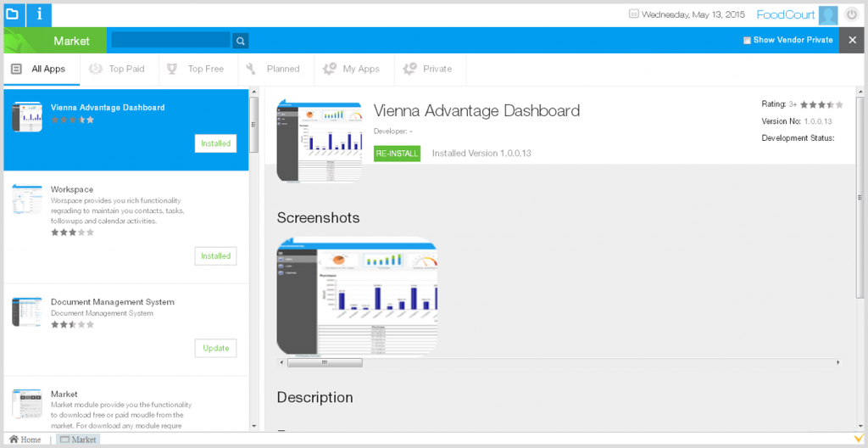Click the date Wednesday, May 13, 2015
This screenshot has height=448, width=868.
(693, 14)
